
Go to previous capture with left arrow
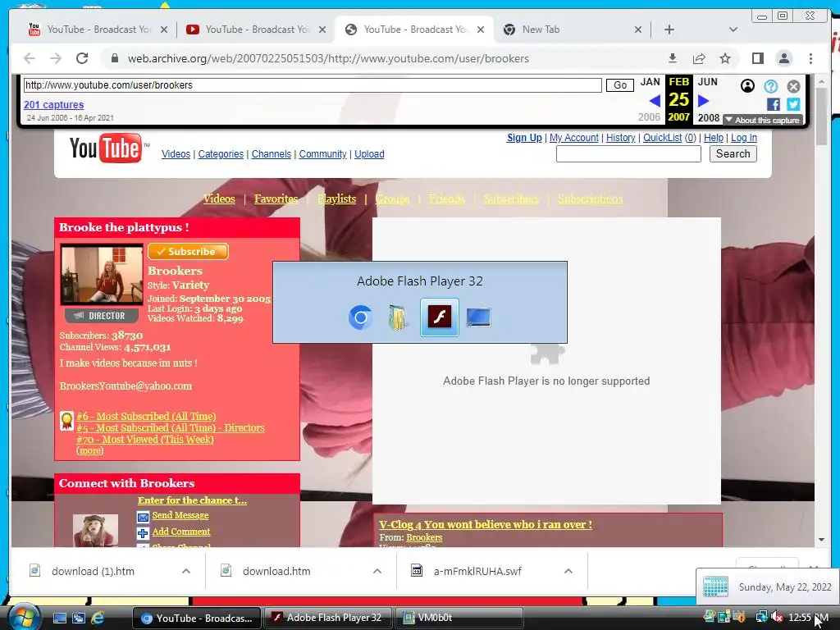pyautogui.click(x=654, y=101)
